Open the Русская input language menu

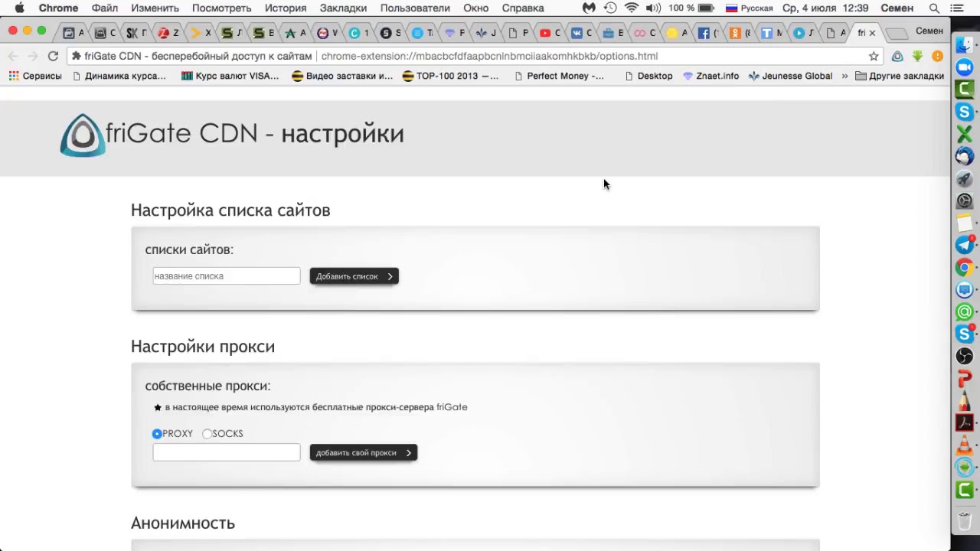(x=749, y=8)
